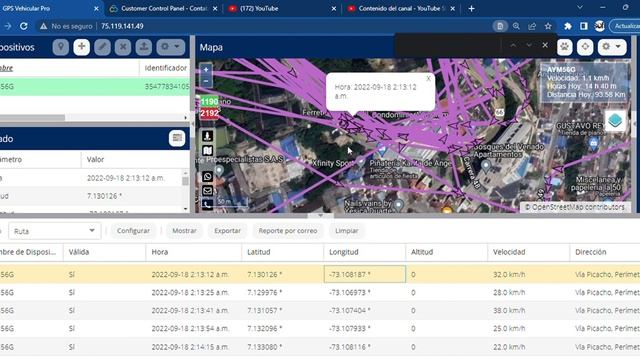The image size is (640, 360).
Task: Click the upload command icon in devices toolbar
Action: (144, 47)
